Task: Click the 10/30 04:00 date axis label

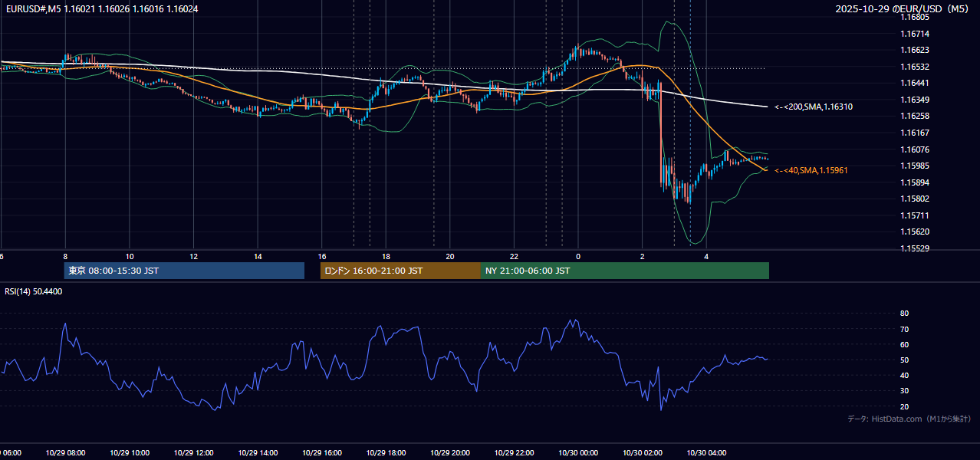Action: point(706,452)
